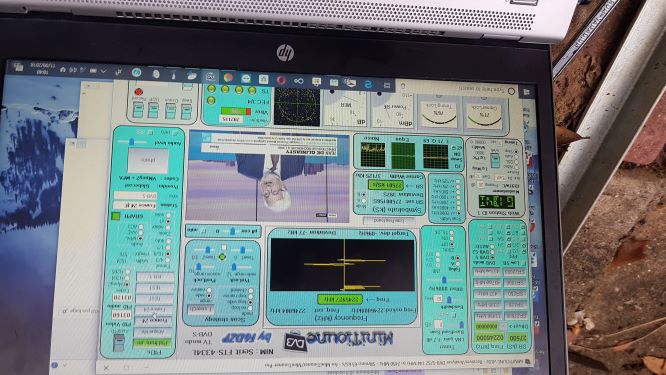Toggle the Low SR checkbox
666x375 pixels.
point(523,263)
